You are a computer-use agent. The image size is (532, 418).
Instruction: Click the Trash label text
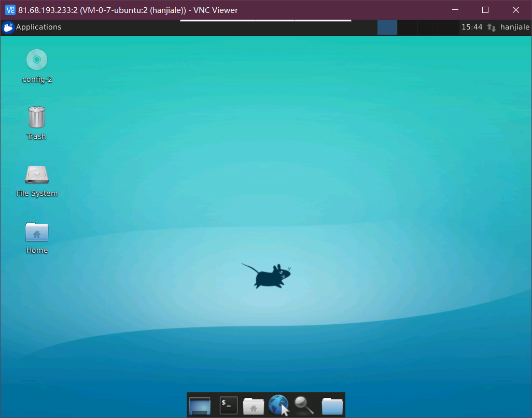(36, 136)
